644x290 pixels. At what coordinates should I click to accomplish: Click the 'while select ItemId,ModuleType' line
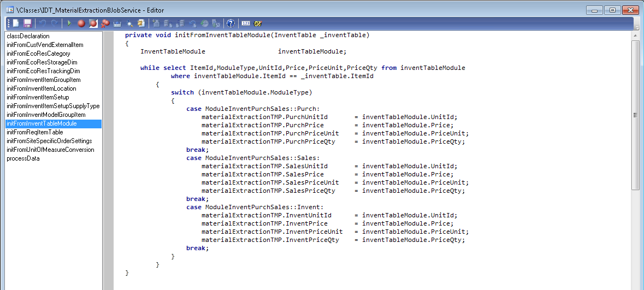click(x=303, y=68)
